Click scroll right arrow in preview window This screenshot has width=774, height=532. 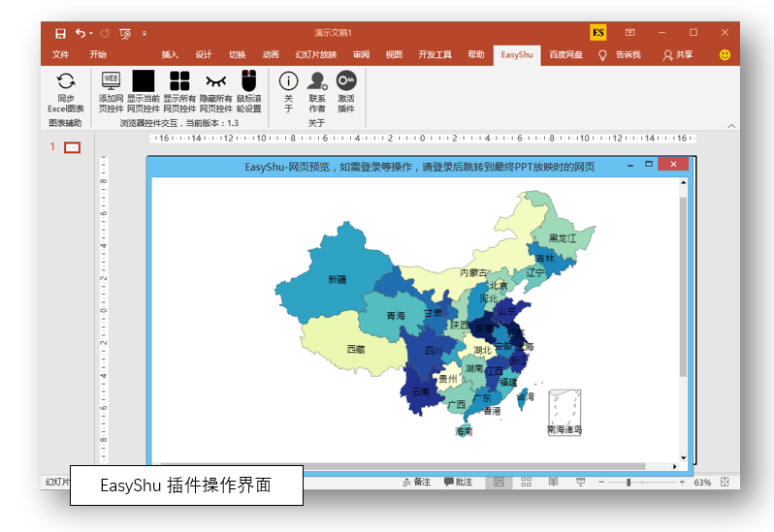tap(675, 466)
